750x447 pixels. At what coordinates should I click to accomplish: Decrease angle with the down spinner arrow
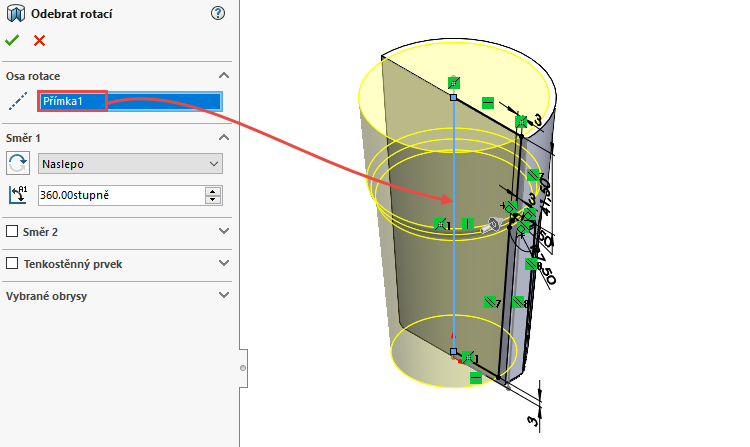[213, 200]
